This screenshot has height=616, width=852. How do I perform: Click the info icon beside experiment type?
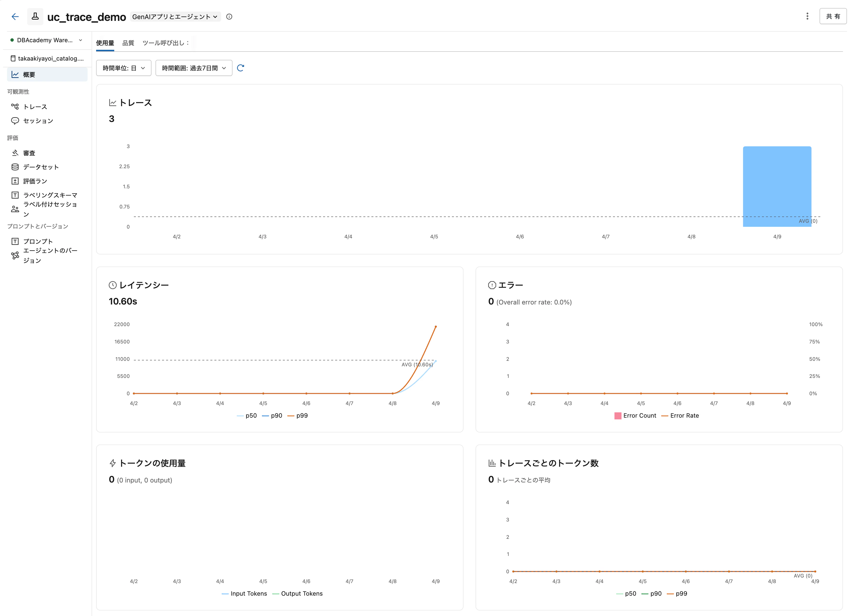(x=229, y=17)
